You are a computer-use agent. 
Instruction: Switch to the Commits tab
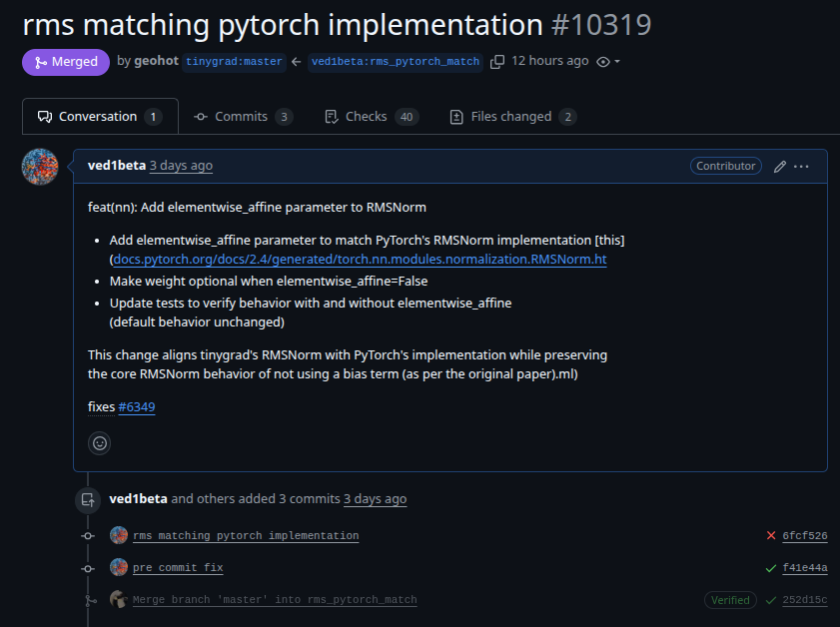(x=244, y=116)
